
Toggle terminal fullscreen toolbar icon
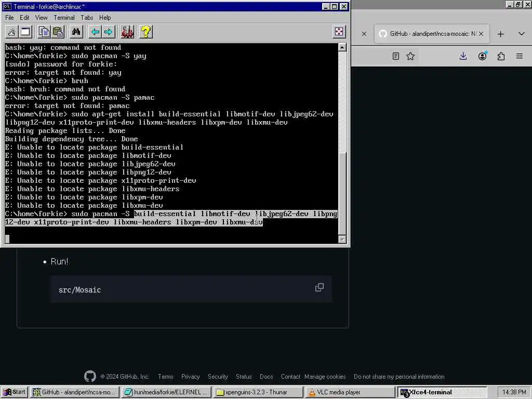point(339,32)
